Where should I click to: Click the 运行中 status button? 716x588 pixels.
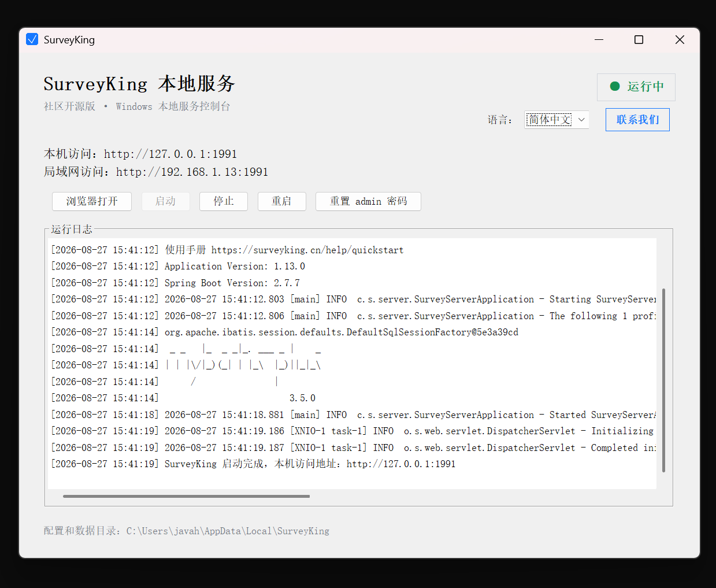tap(636, 87)
